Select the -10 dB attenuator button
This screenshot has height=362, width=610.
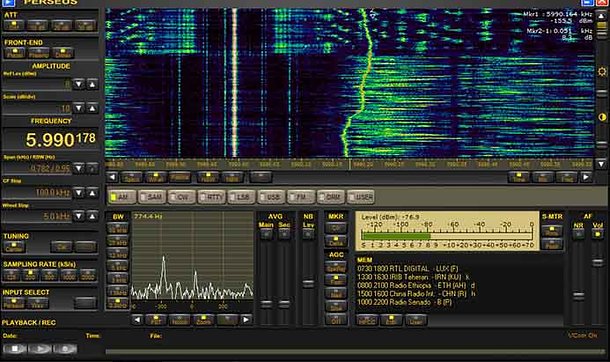coord(38,26)
